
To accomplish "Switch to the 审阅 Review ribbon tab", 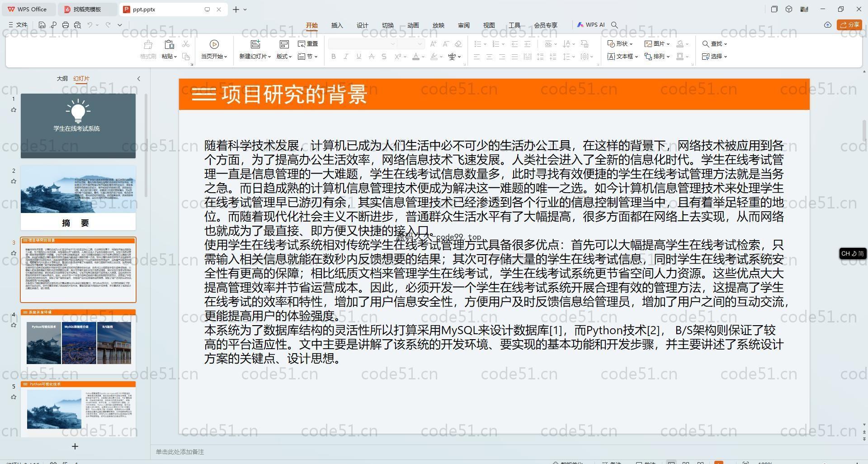I will point(464,25).
